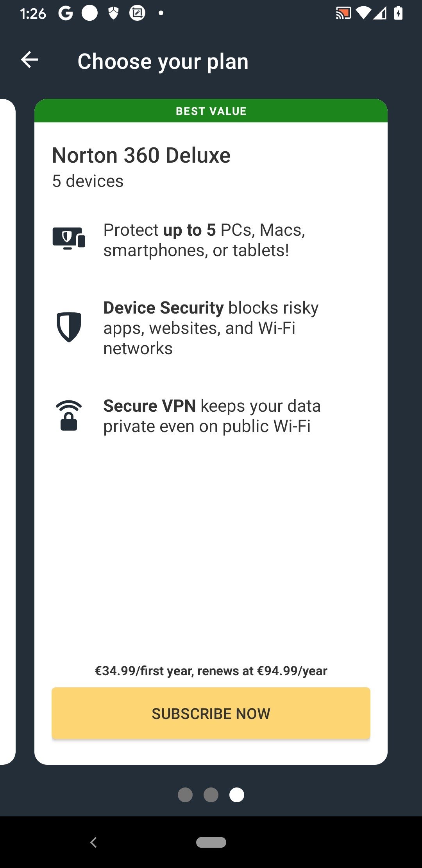Tap the screenshot notification icon in status bar
The width and height of the screenshot is (422, 868).
click(x=137, y=13)
